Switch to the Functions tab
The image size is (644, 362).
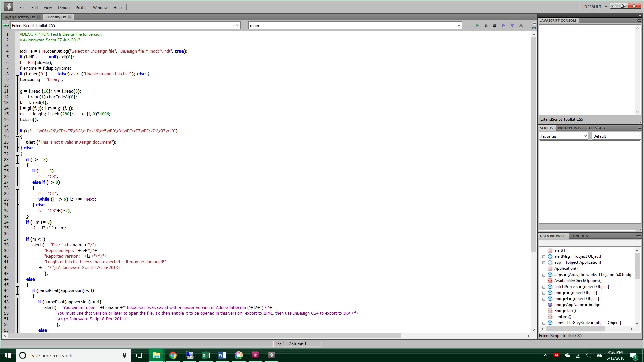click(580, 236)
